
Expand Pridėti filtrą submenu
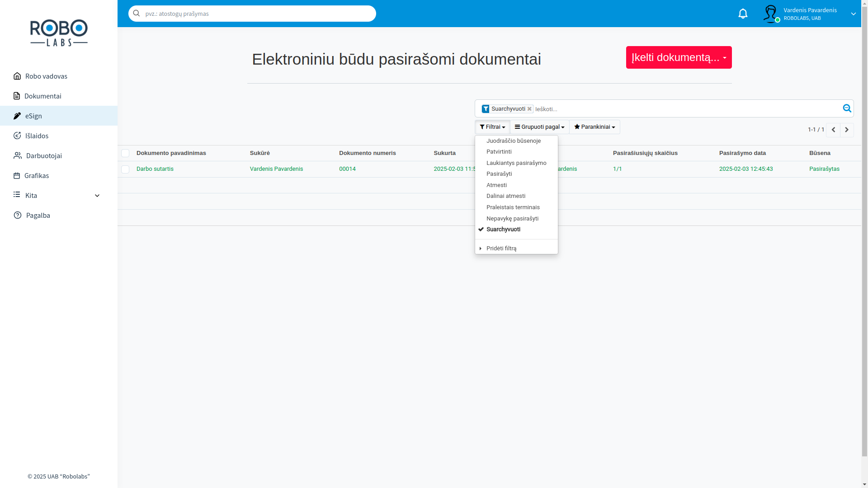[x=516, y=249]
